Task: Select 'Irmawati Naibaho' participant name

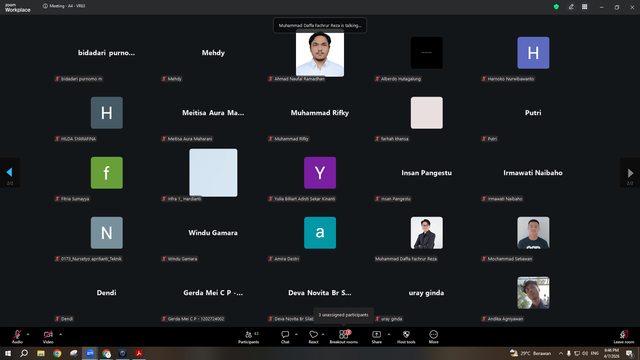Action: [533, 173]
